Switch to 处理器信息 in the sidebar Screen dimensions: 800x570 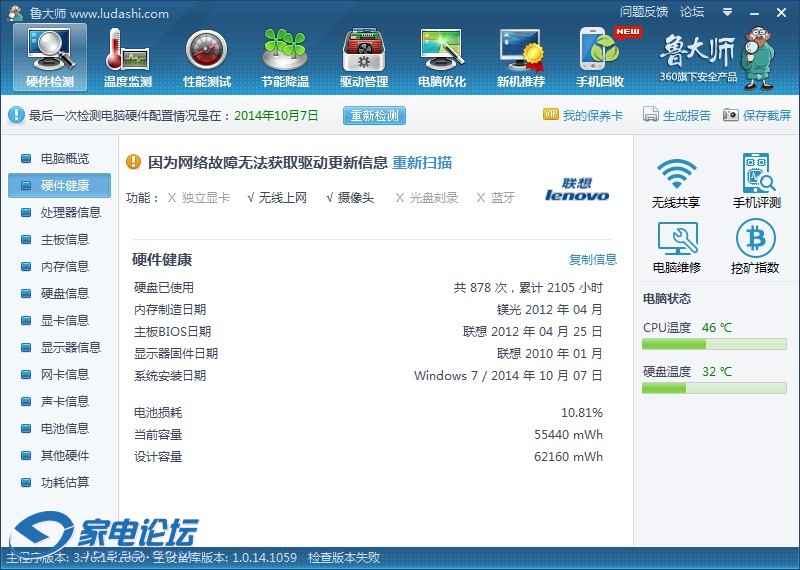(x=70, y=212)
